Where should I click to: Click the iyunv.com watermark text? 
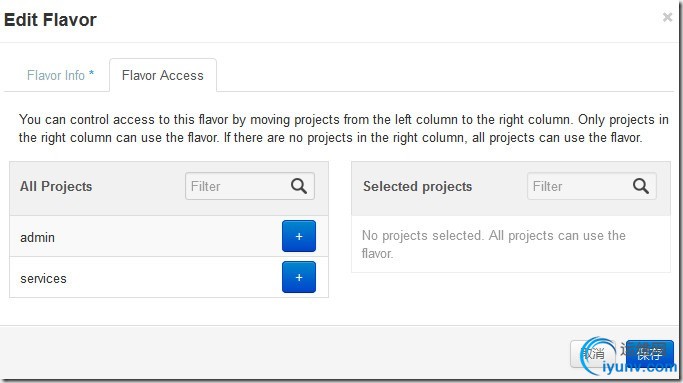(639, 367)
